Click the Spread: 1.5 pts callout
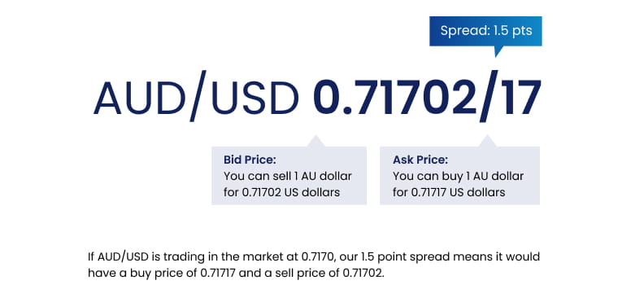 (485, 31)
